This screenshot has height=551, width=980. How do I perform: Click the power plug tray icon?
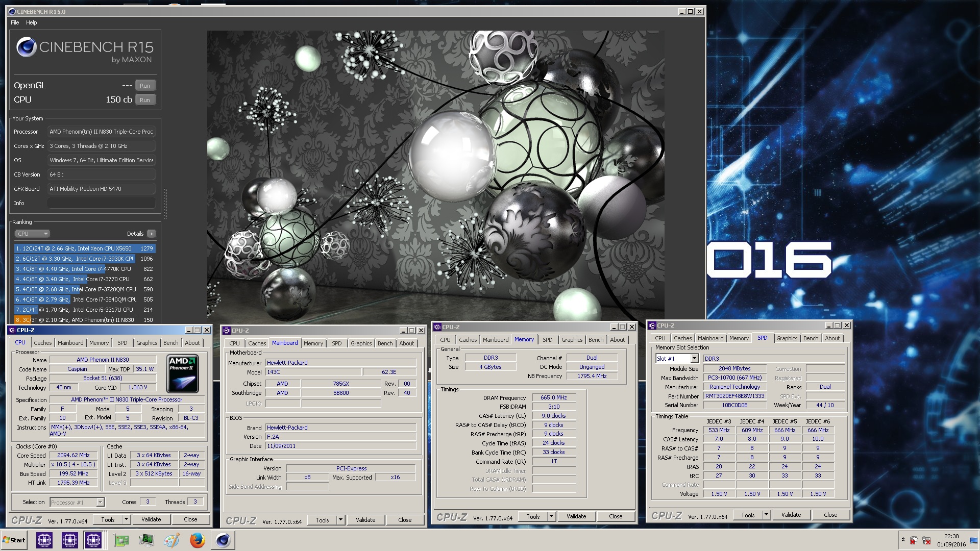pyautogui.click(x=914, y=540)
